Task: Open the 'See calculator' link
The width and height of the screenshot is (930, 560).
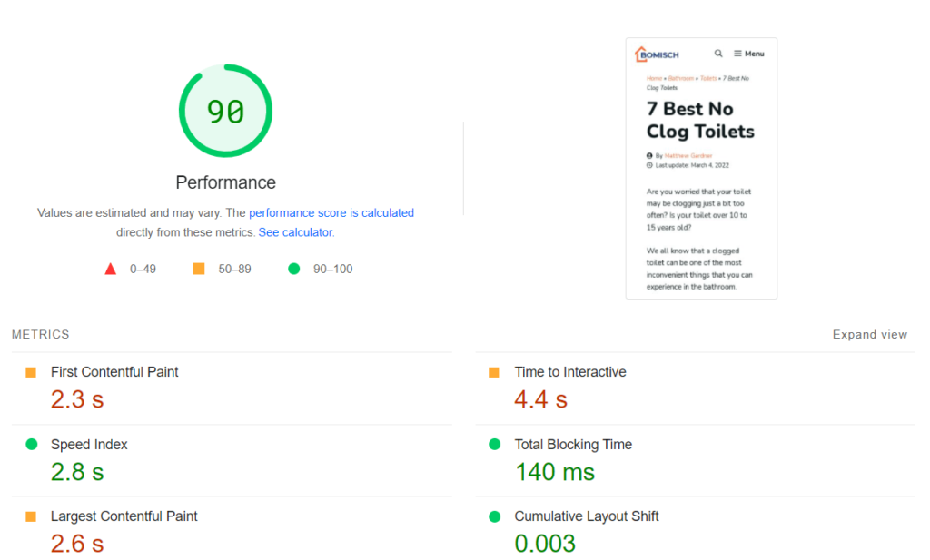Action: coord(295,232)
